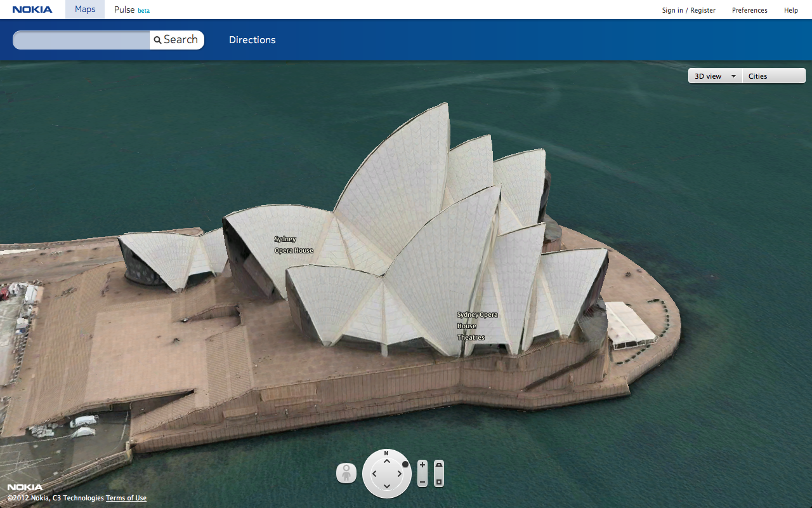Viewport: 812px width, 508px height.
Task: Click the street view pegman icon
Action: (346, 473)
